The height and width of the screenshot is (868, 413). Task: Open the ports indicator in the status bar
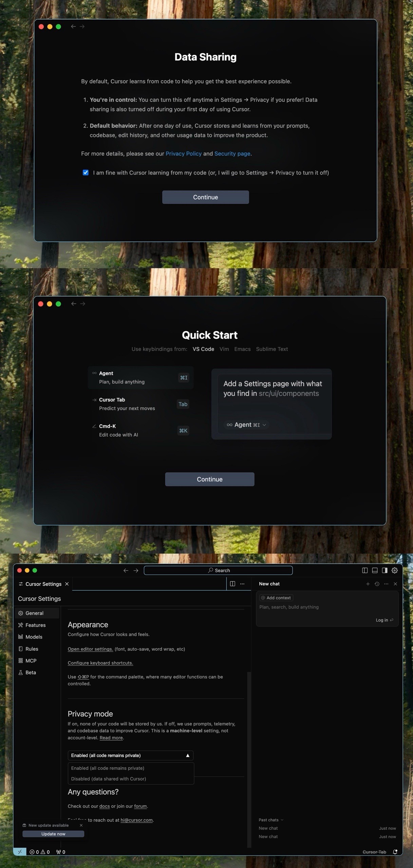[61, 852]
